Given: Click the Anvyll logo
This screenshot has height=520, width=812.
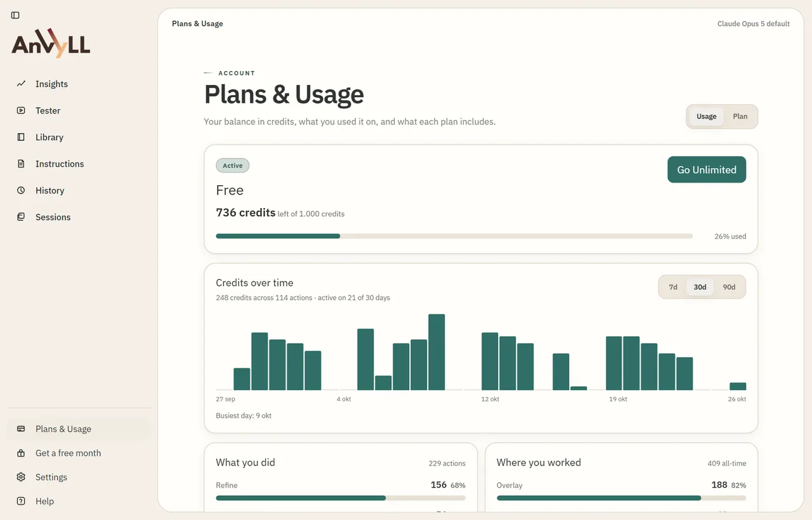Looking at the screenshot, I should pyautogui.click(x=51, y=44).
